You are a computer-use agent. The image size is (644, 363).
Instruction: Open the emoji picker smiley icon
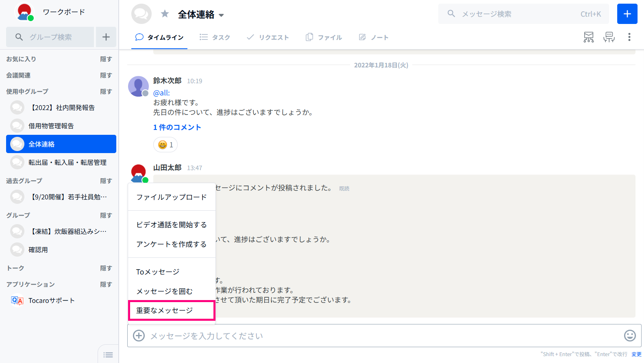coord(630,335)
